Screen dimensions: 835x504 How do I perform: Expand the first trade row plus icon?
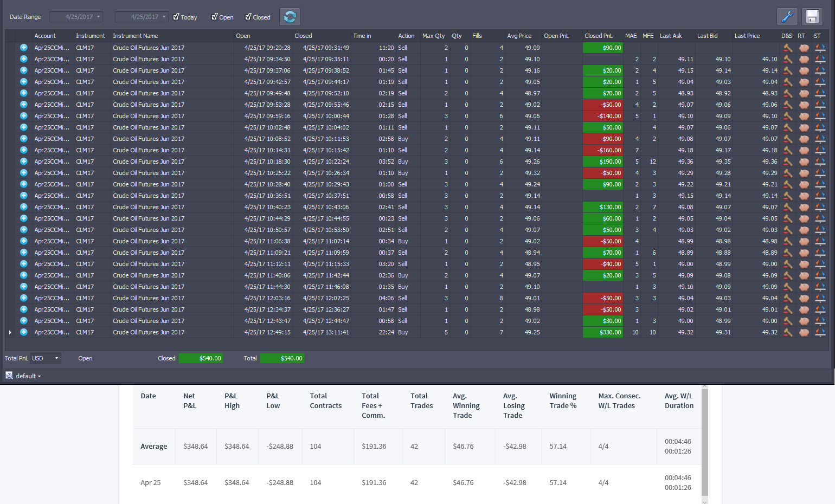tap(24, 48)
